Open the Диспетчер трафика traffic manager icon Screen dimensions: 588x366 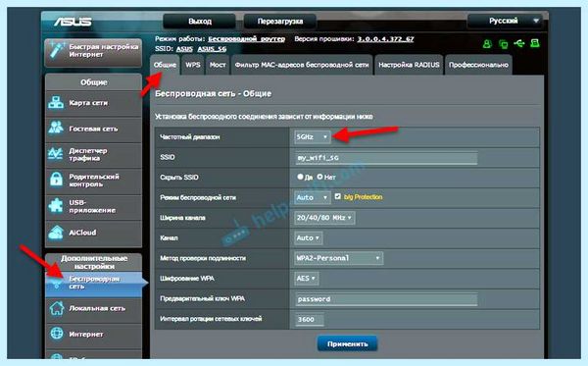pos(56,154)
